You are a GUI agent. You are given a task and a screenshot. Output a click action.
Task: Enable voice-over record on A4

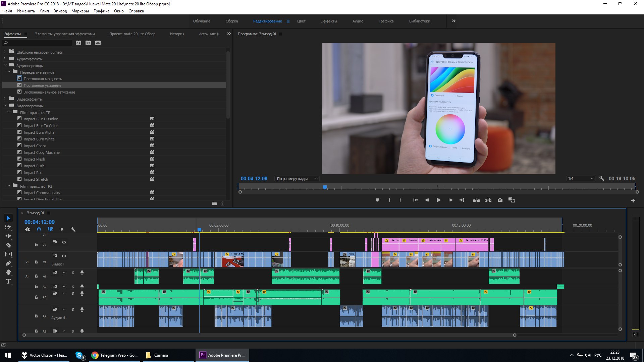(x=82, y=309)
